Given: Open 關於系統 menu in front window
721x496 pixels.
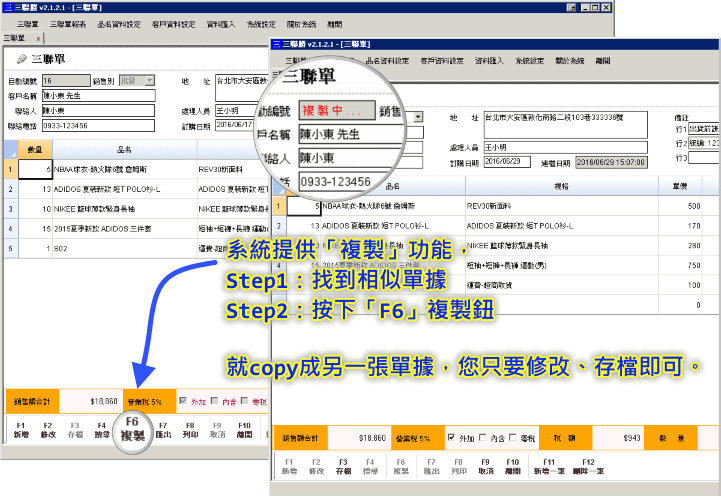Looking at the screenshot, I should (570, 61).
